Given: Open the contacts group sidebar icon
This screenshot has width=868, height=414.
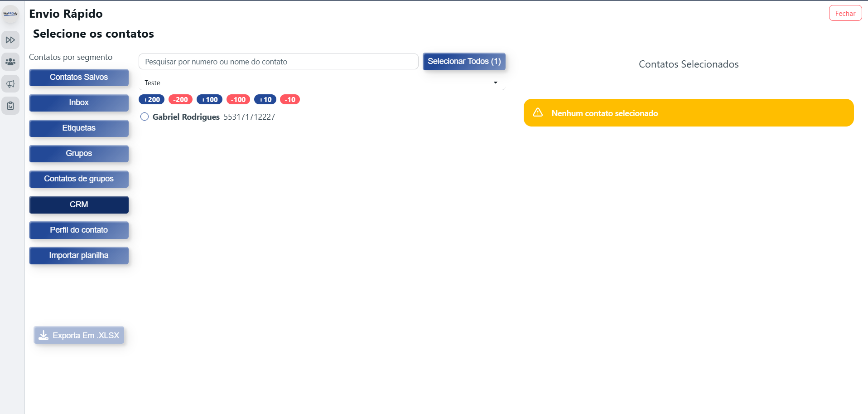Looking at the screenshot, I should coord(10,62).
